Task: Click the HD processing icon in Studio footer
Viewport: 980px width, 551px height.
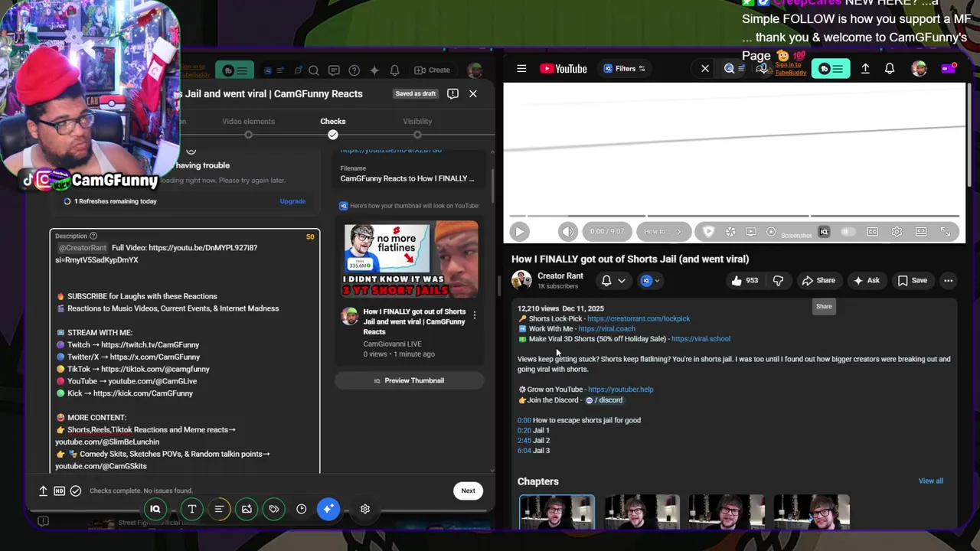Action: (x=59, y=491)
